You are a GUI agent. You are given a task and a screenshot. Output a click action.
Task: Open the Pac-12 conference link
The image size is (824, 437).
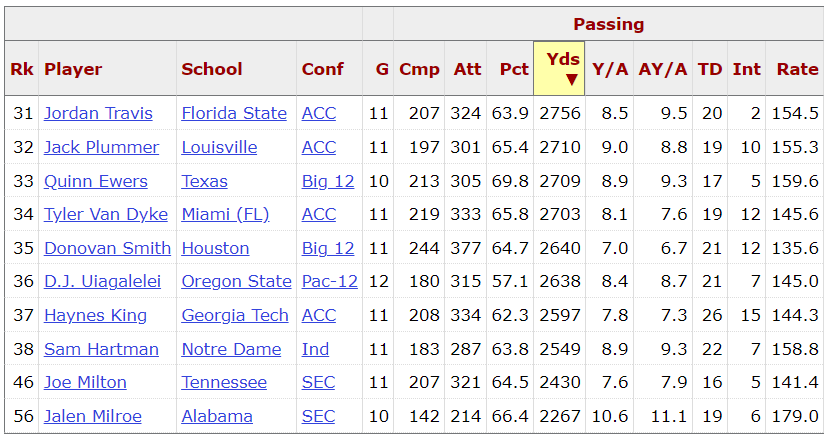coord(329,281)
